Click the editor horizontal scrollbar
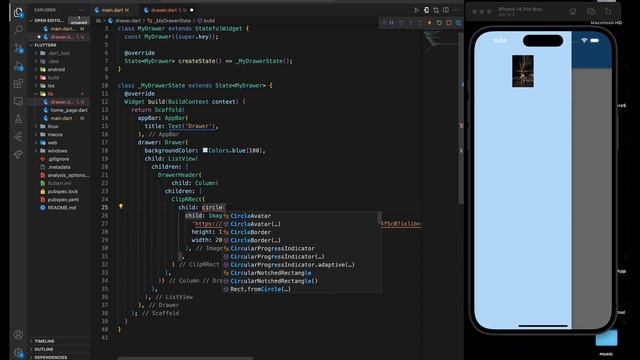This screenshot has width=640, height=360. 185,358
